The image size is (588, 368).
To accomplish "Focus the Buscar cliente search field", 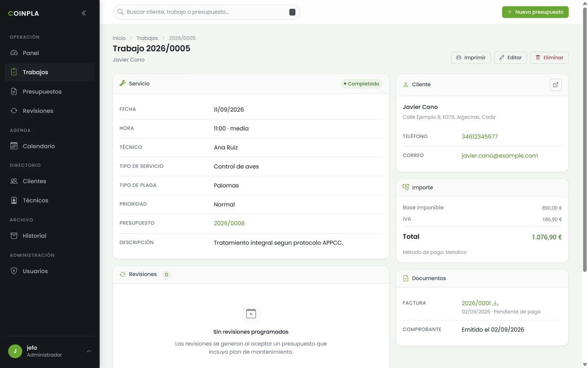I will point(207,12).
